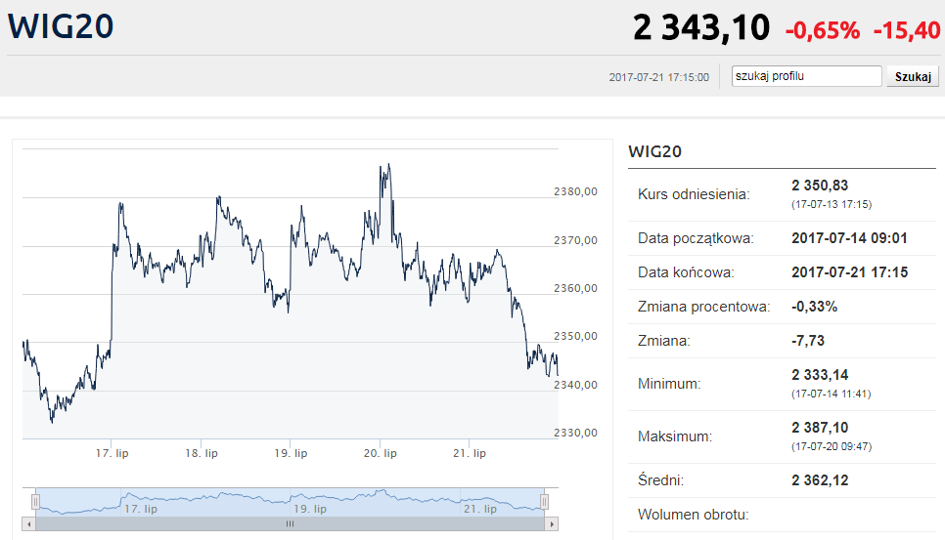Click the scrollbar left arrow below chart

point(28,524)
